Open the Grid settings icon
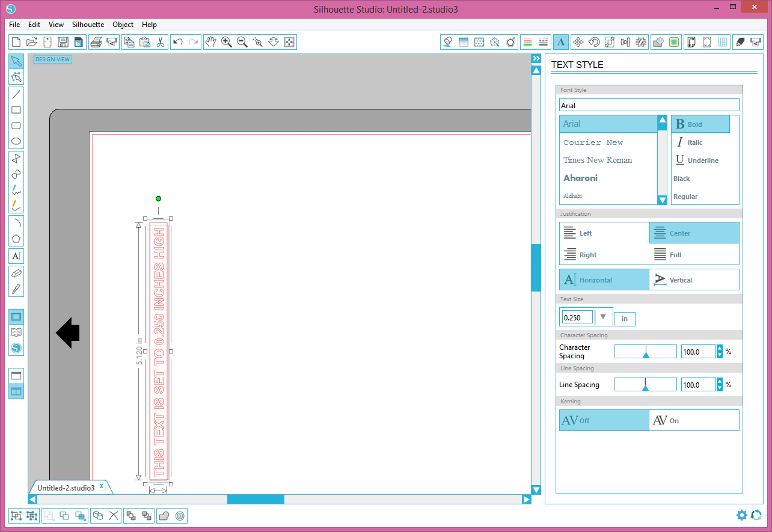Screen dimensions: 772x532 723,42
